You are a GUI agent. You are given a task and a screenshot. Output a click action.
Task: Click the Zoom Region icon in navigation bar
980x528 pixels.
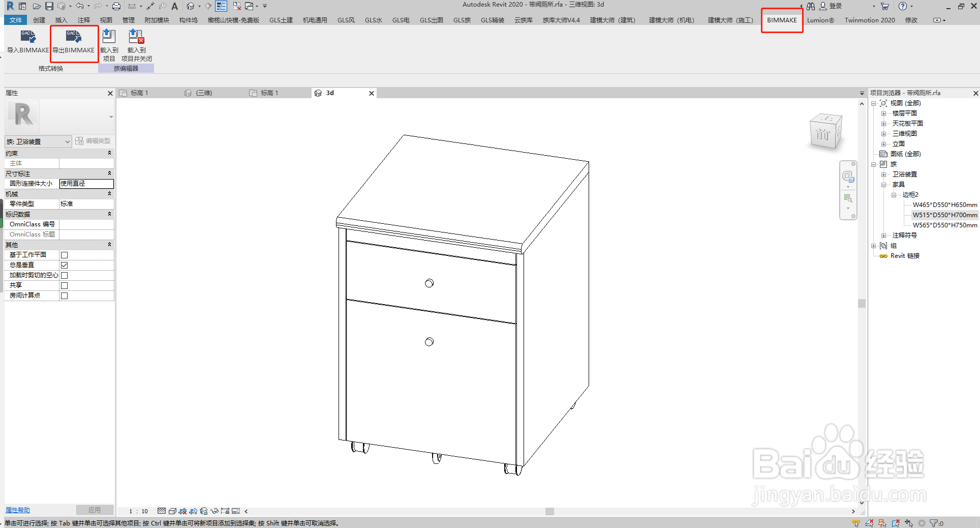click(x=848, y=198)
